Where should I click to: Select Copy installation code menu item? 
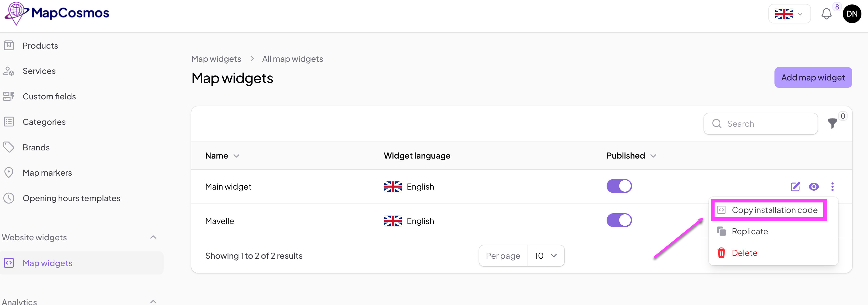pos(774,210)
